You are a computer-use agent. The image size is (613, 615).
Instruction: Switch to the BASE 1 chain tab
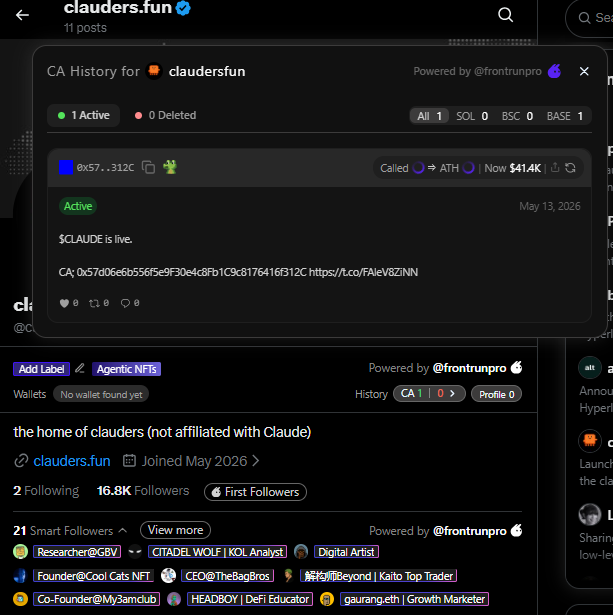click(565, 116)
